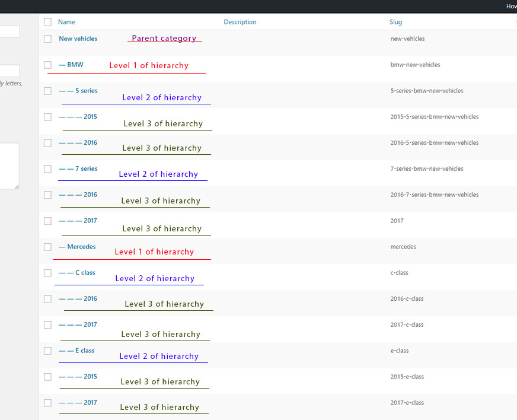Tick the 7 series row checkbox
The width and height of the screenshot is (517, 420).
(48, 169)
